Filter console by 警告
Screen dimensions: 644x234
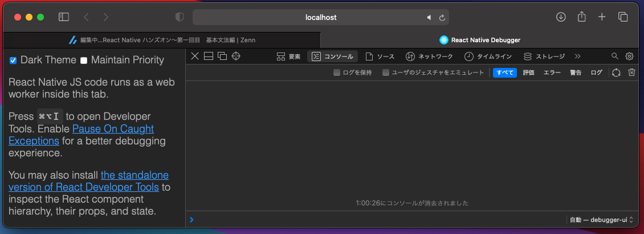coord(576,73)
